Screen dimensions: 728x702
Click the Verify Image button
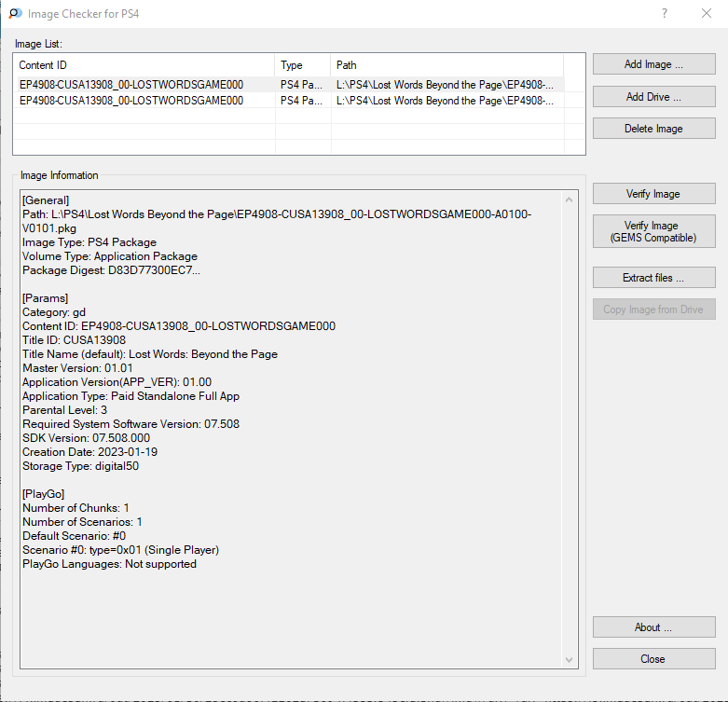tap(653, 194)
